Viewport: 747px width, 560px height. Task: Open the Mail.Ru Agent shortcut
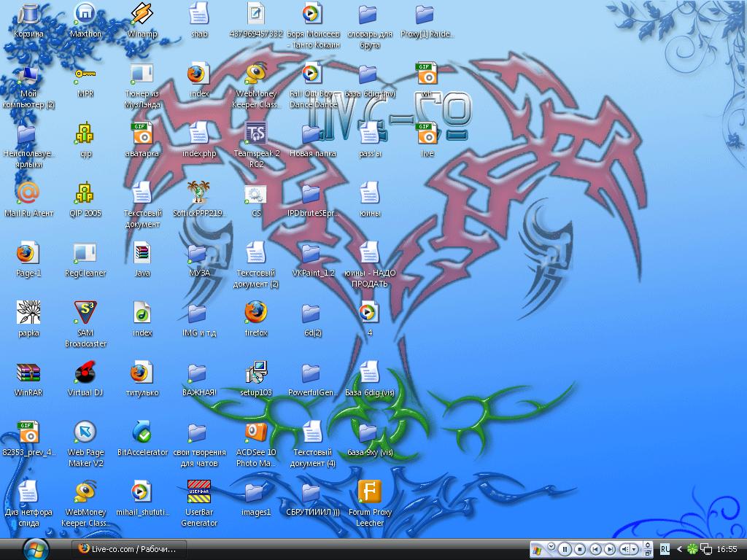pos(28,193)
